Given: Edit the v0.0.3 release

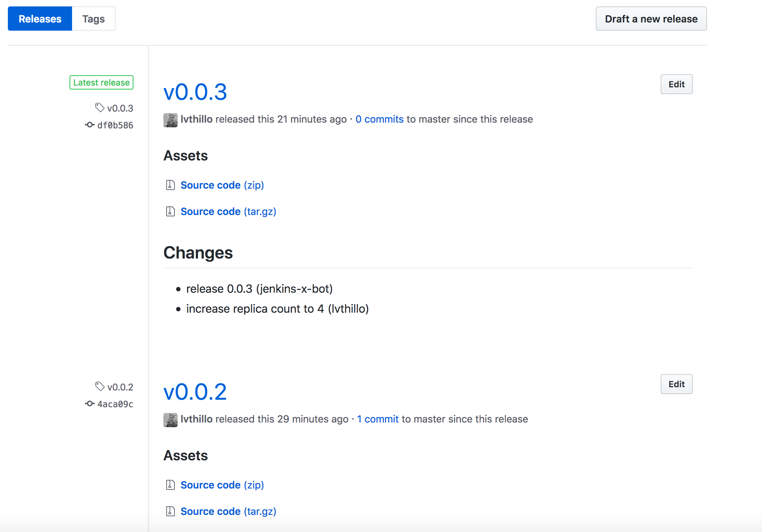Looking at the screenshot, I should click(x=676, y=84).
